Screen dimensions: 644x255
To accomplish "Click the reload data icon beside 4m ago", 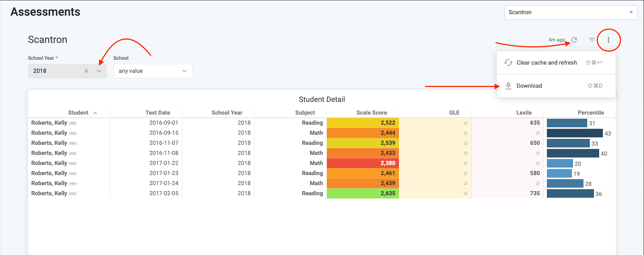I will pos(574,40).
